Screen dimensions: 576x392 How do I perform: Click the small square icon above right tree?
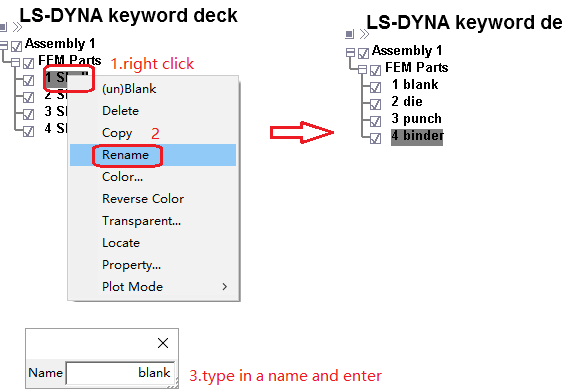(x=349, y=34)
